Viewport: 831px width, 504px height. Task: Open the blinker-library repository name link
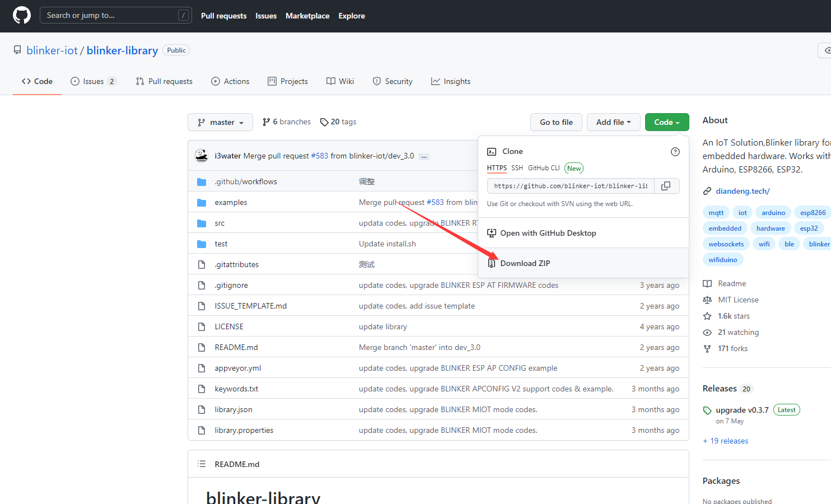coord(122,50)
